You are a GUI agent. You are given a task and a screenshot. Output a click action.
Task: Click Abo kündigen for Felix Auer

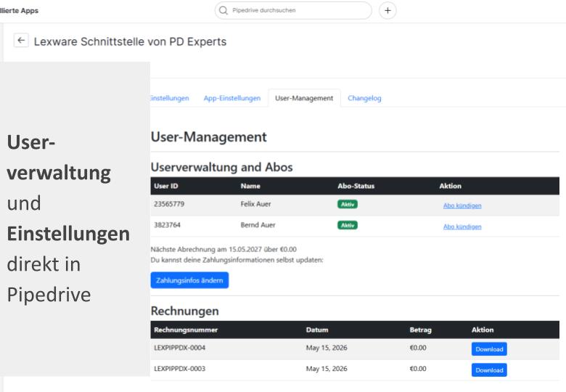pos(462,205)
